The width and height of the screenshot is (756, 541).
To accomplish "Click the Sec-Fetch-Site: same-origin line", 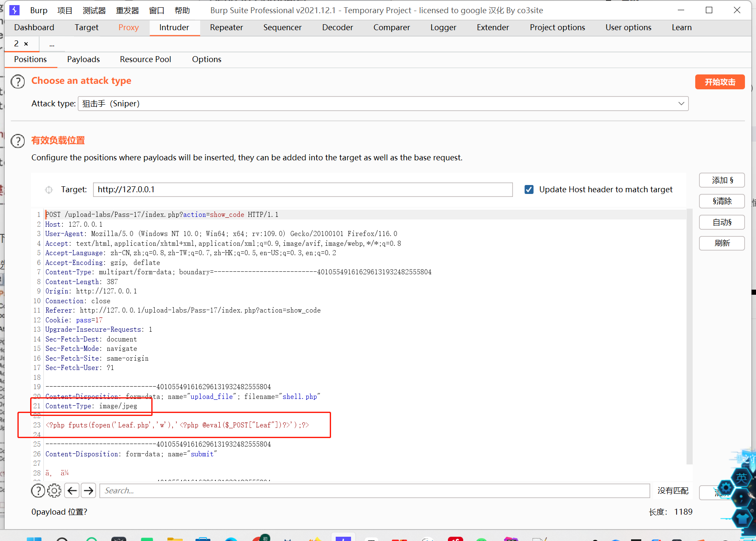I will 97,359.
